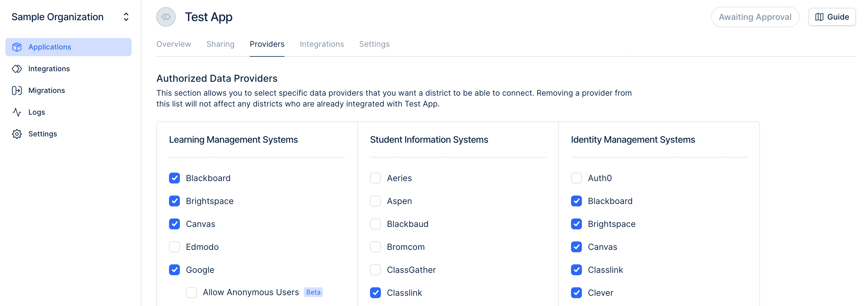Screen dimensions: 868x306
Task: Enable the ClassGather checkbox
Action: [375, 269]
